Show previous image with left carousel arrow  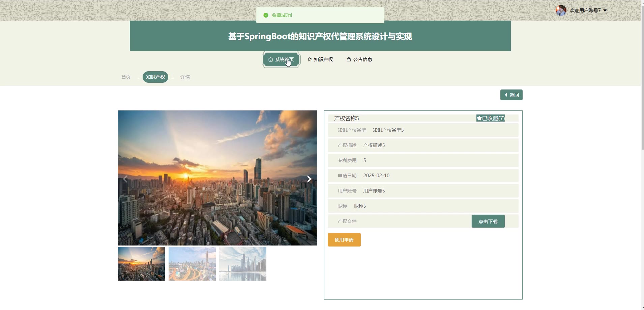click(125, 179)
